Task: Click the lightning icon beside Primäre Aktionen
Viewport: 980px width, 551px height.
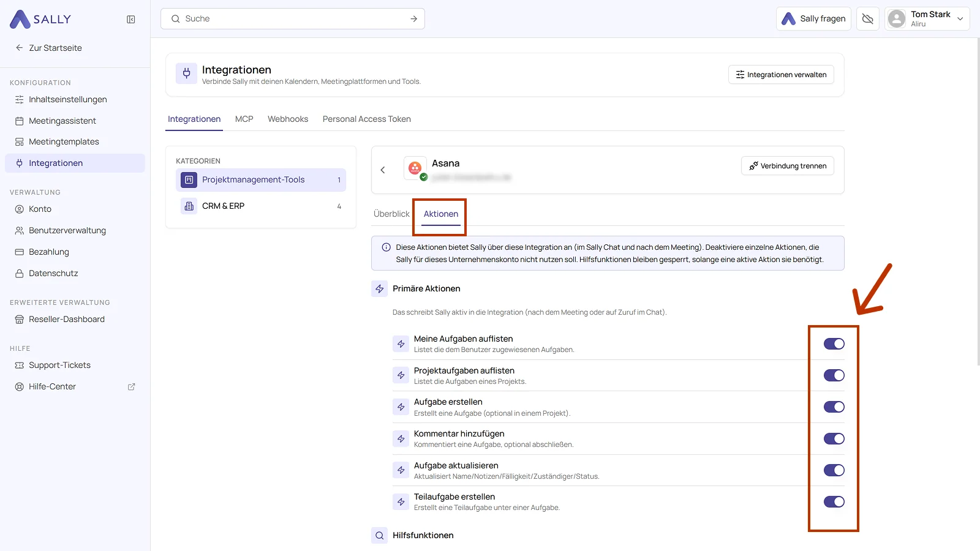Action: 380,289
